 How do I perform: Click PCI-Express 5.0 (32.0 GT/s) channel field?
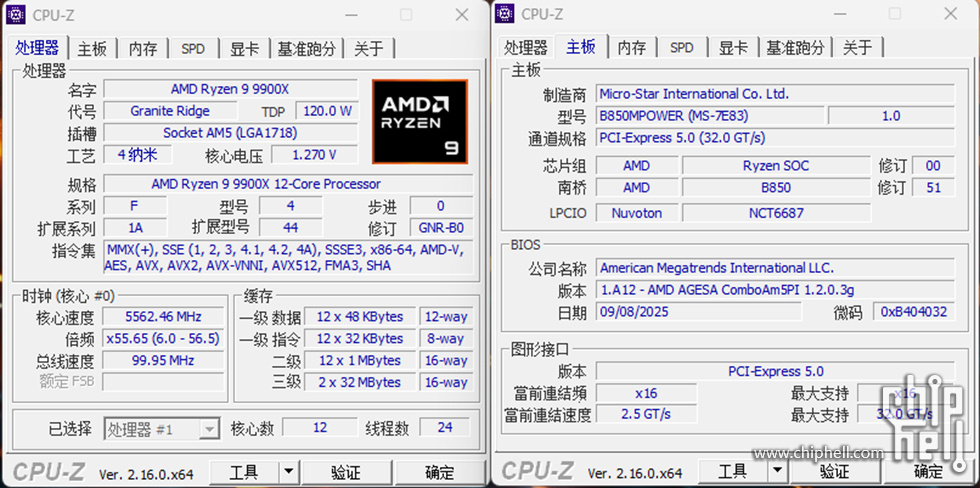(775, 137)
